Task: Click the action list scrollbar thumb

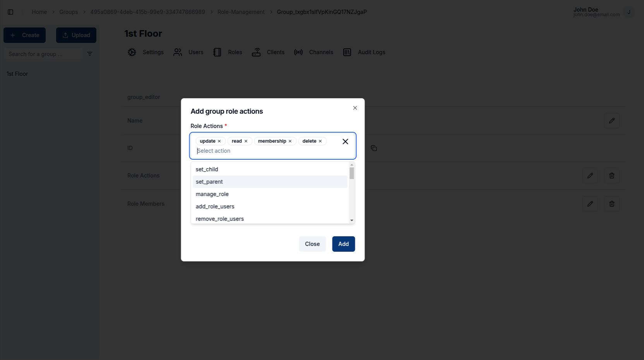Action: pos(352,173)
